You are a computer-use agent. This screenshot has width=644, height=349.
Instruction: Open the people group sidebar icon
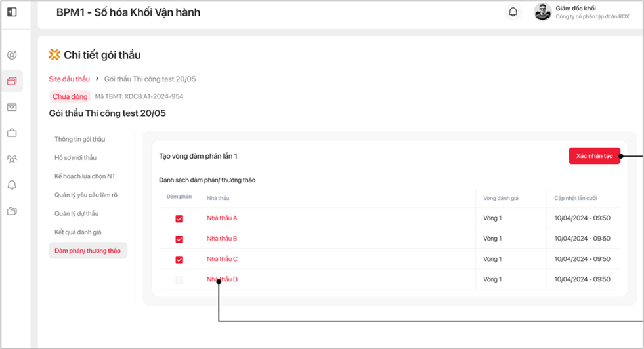12,159
